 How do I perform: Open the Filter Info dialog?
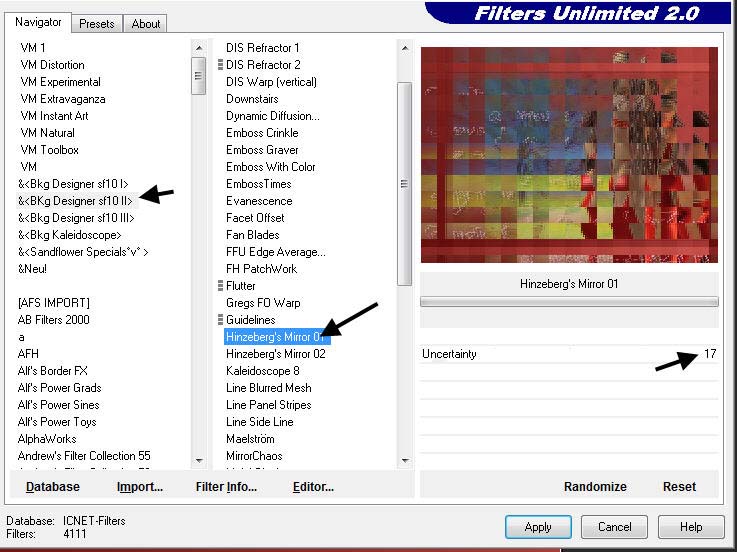click(x=226, y=487)
